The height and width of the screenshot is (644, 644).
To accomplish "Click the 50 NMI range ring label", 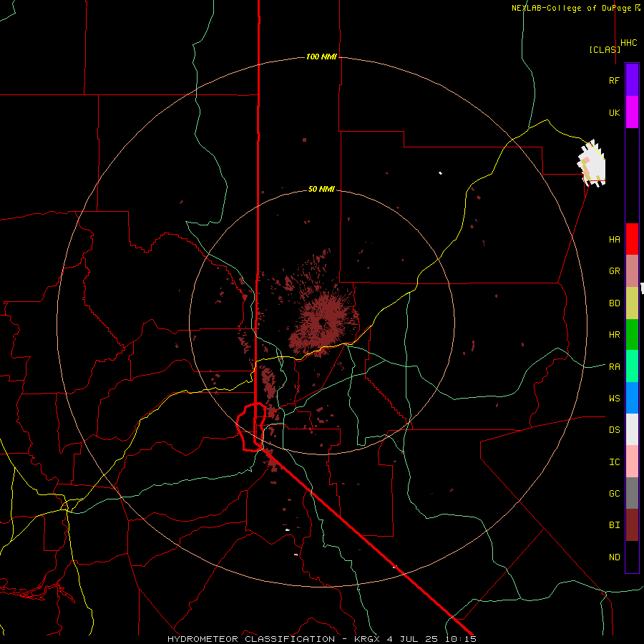I will click(321, 189).
